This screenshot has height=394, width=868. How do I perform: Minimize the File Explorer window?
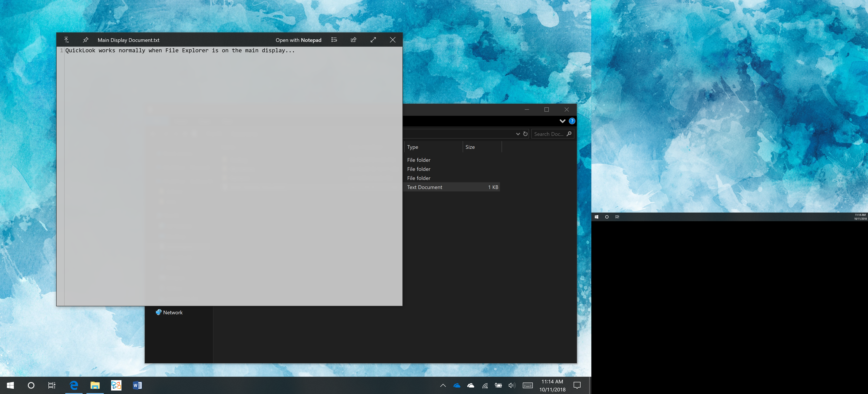tap(527, 110)
